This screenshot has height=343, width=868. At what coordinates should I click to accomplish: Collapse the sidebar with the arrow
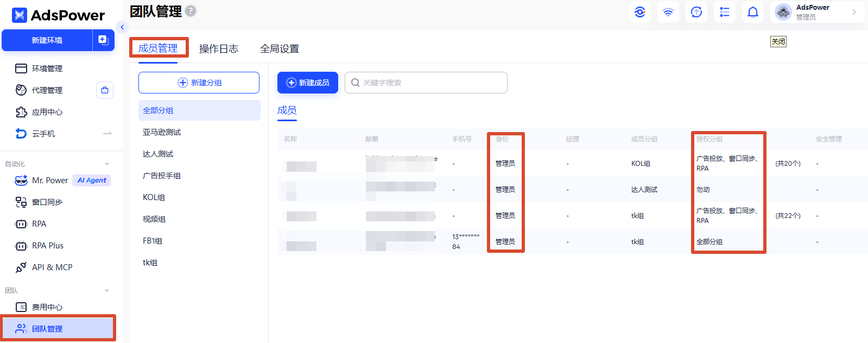[122, 27]
